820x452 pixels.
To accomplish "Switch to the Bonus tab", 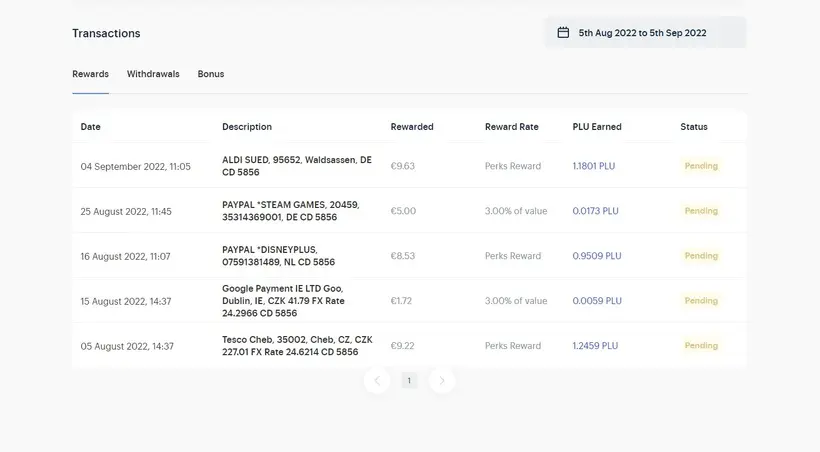I will coord(211,74).
